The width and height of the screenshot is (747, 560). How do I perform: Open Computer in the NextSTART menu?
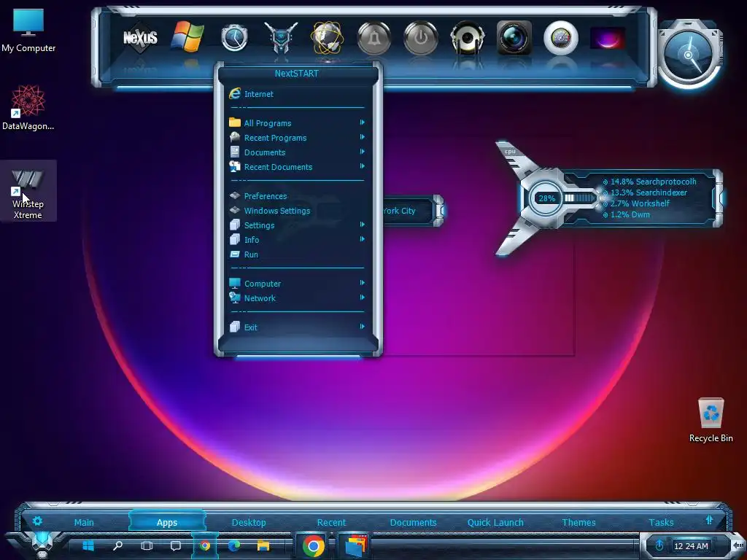pos(297,284)
